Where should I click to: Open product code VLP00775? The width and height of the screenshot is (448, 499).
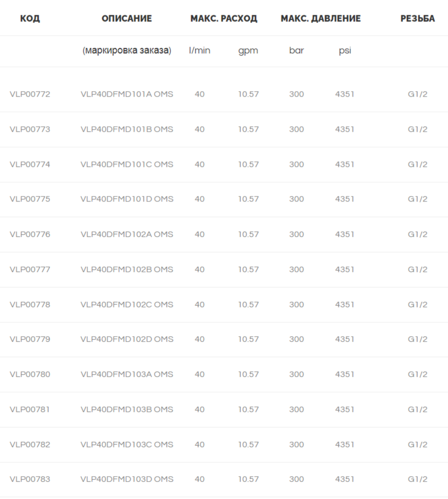[30, 199]
